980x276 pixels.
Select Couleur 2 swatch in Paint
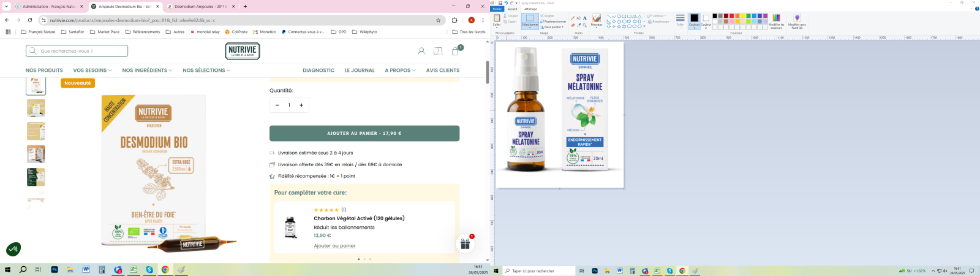click(706, 21)
